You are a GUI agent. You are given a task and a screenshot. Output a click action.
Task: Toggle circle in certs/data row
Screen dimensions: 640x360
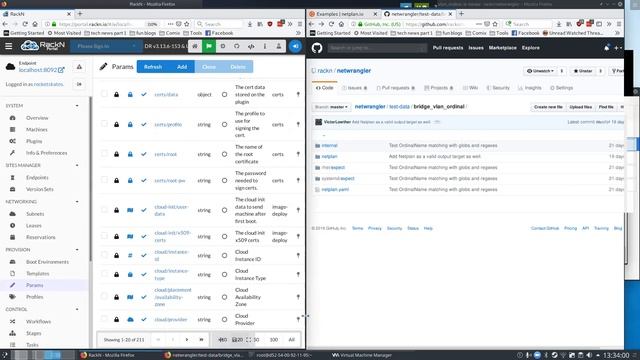tap(224, 94)
